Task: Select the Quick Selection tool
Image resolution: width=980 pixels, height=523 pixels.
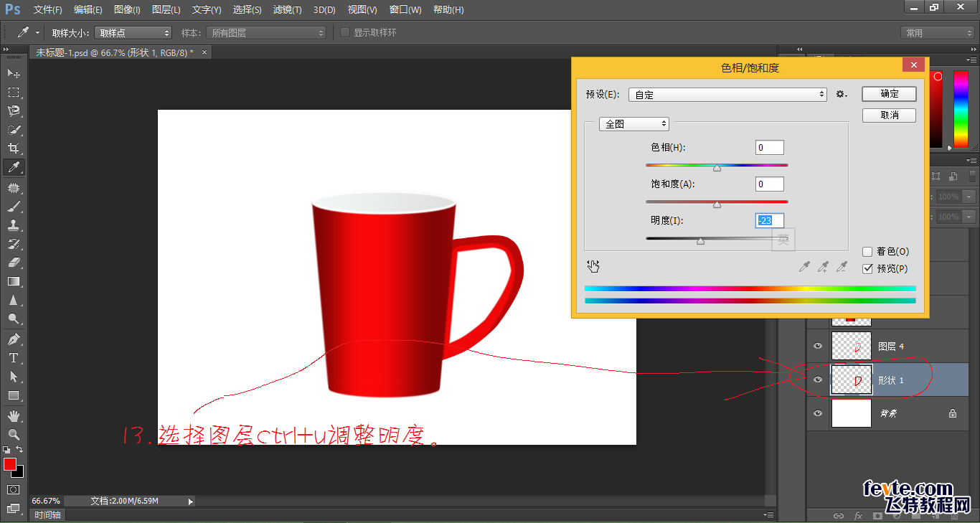Action: [x=14, y=130]
